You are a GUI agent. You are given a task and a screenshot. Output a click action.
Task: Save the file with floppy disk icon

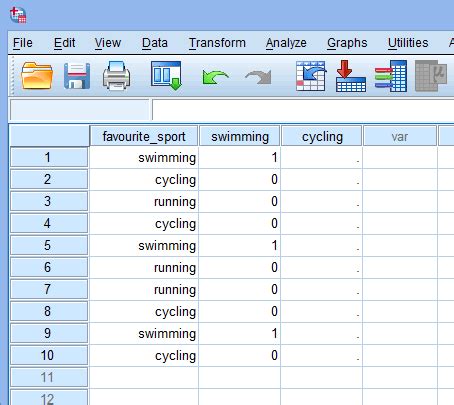pyautogui.click(x=77, y=76)
